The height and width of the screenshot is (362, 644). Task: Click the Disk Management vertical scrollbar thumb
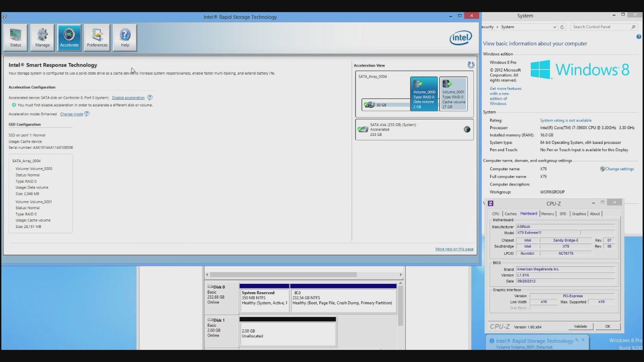click(401, 306)
